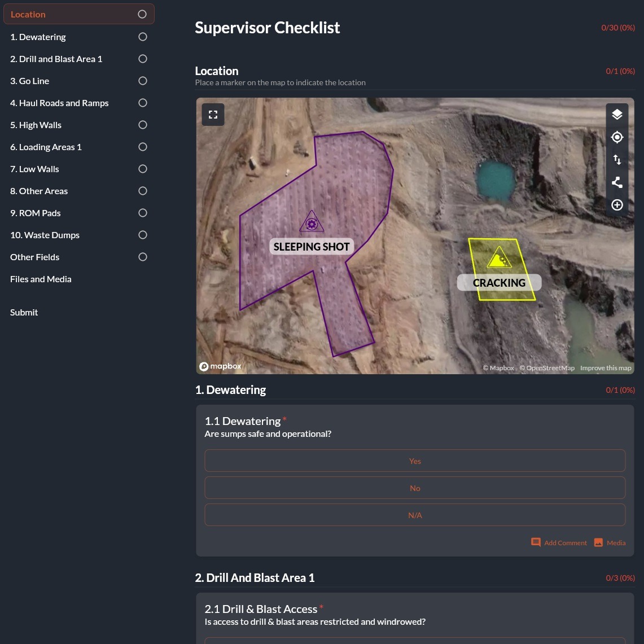Select Yes for sumps safe question
The width and height of the screenshot is (644, 644).
pos(415,461)
